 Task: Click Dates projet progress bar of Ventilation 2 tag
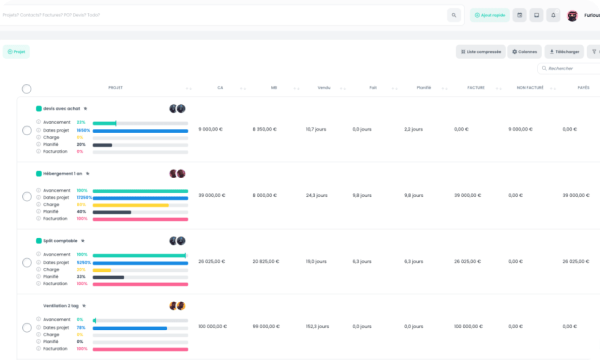140,328
